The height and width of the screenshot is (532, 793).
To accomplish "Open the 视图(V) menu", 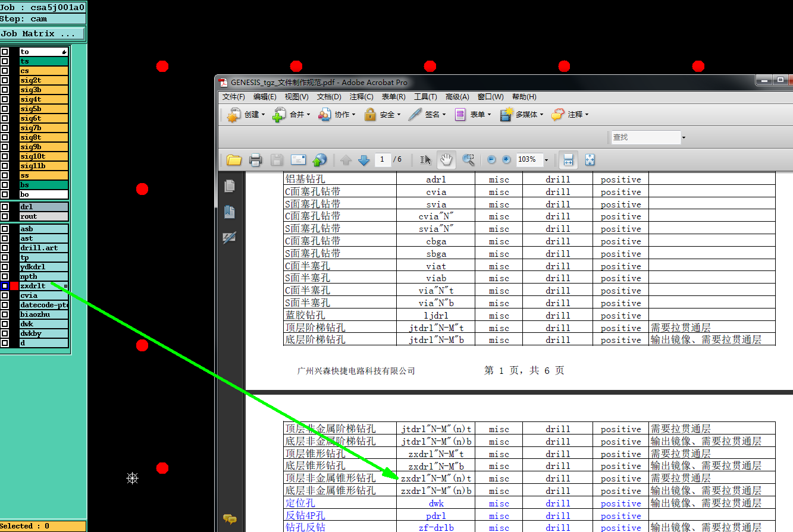I will [296, 97].
